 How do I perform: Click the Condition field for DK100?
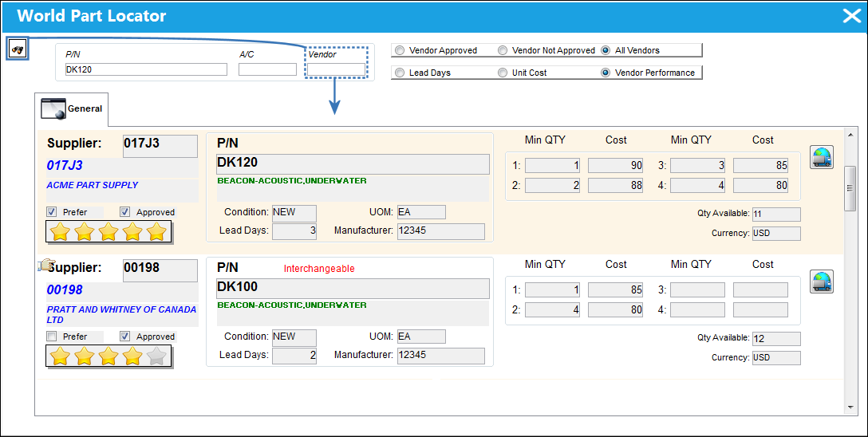tap(294, 337)
